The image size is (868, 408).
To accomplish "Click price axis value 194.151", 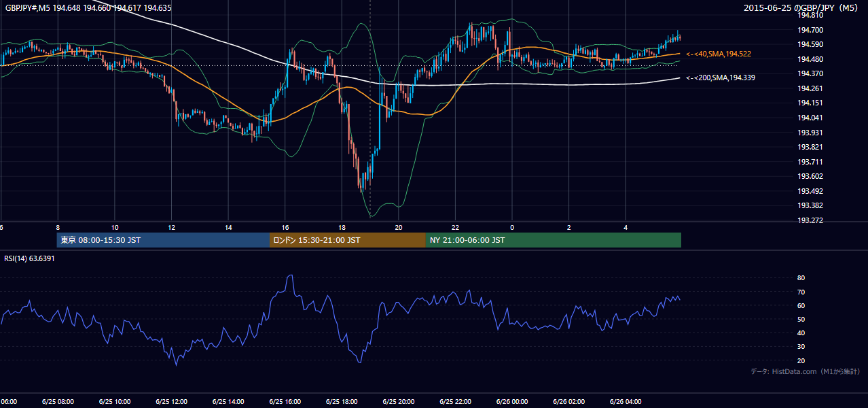I will (810, 103).
